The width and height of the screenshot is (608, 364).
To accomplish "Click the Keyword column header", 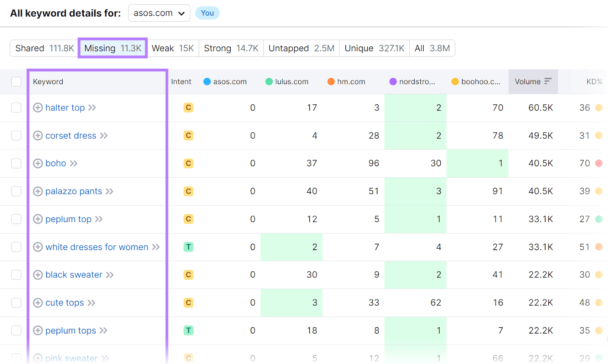I will pyautogui.click(x=48, y=81).
